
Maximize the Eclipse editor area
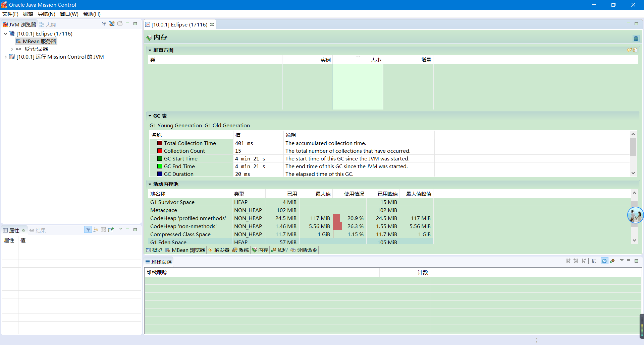point(636,23)
